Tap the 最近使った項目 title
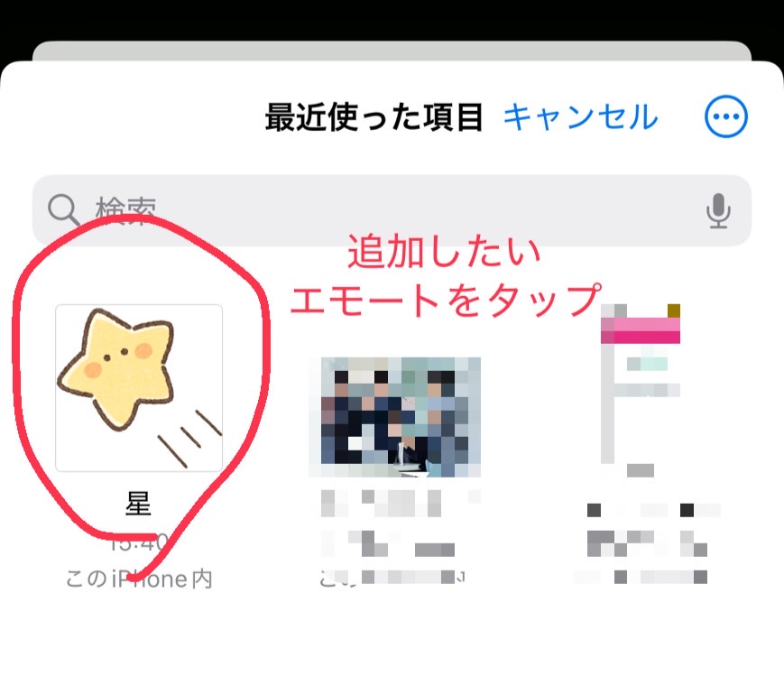784x686 pixels. pos(374,117)
